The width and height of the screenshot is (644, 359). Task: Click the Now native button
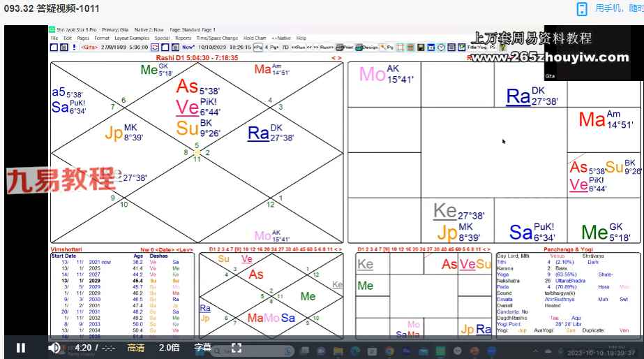tap(188, 47)
